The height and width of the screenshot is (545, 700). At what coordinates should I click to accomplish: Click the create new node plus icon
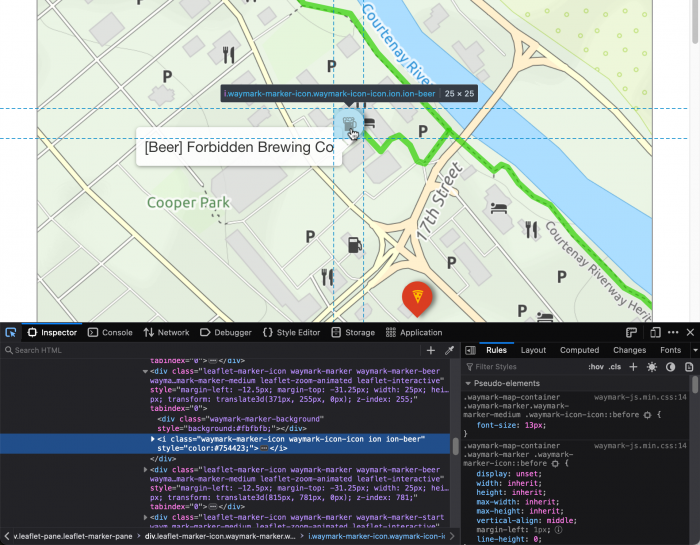click(431, 351)
